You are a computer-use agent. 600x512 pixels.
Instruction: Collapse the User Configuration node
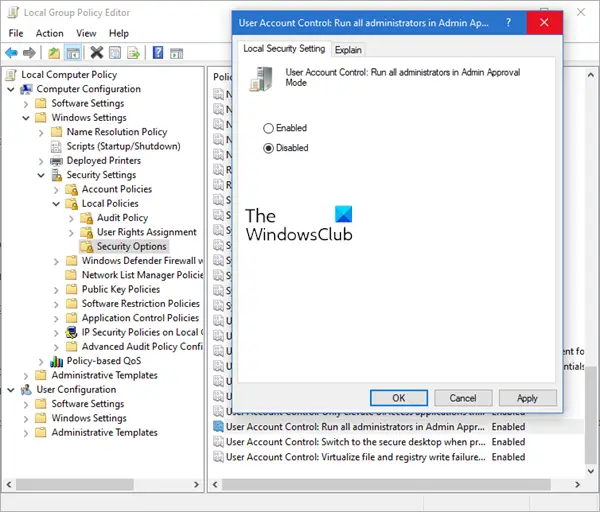pos(11,390)
